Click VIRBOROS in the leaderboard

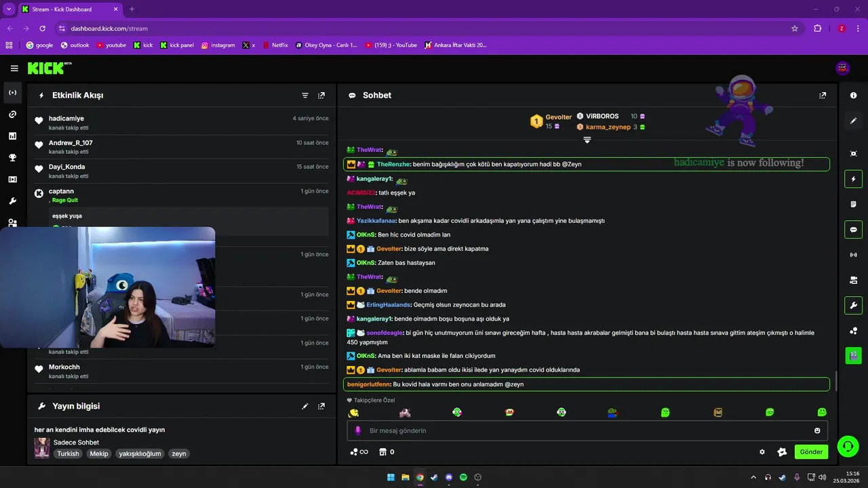[x=602, y=116]
